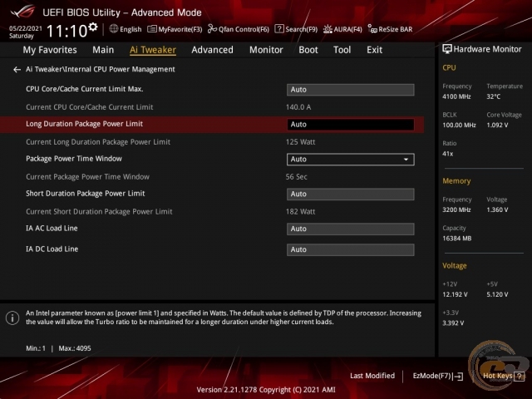The height and width of the screenshot is (399, 532).
Task: Select IA AC Load Line label
Action: click(52, 229)
